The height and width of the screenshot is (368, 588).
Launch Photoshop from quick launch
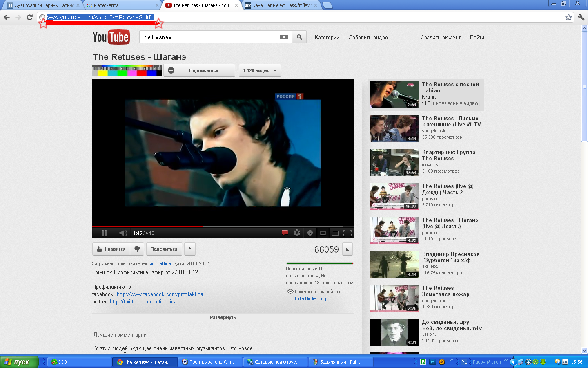pos(432,362)
